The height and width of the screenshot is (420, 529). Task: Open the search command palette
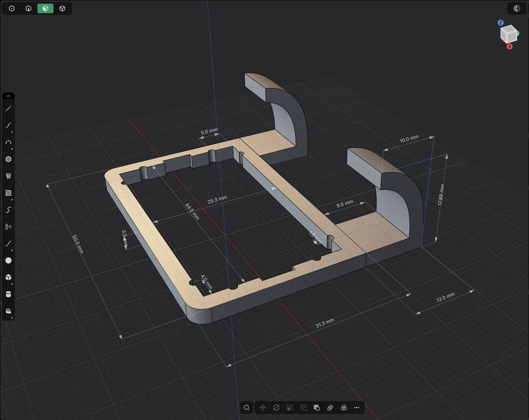[x=247, y=407]
